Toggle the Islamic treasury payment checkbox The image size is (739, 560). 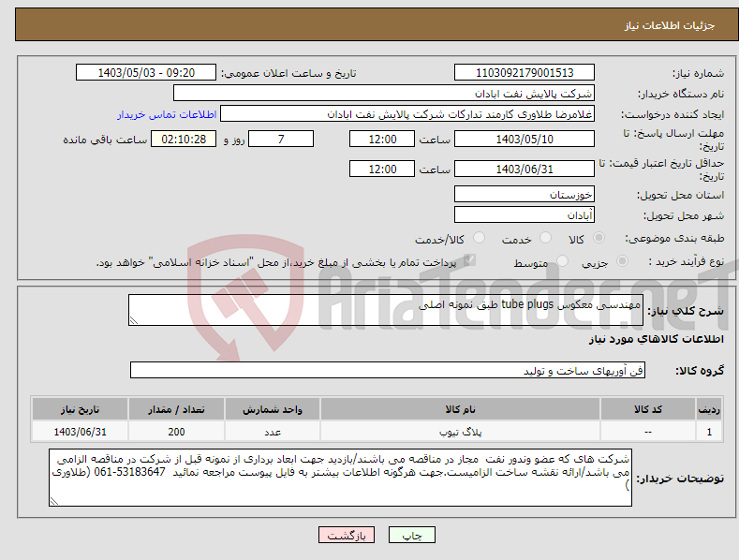coord(469,260)
